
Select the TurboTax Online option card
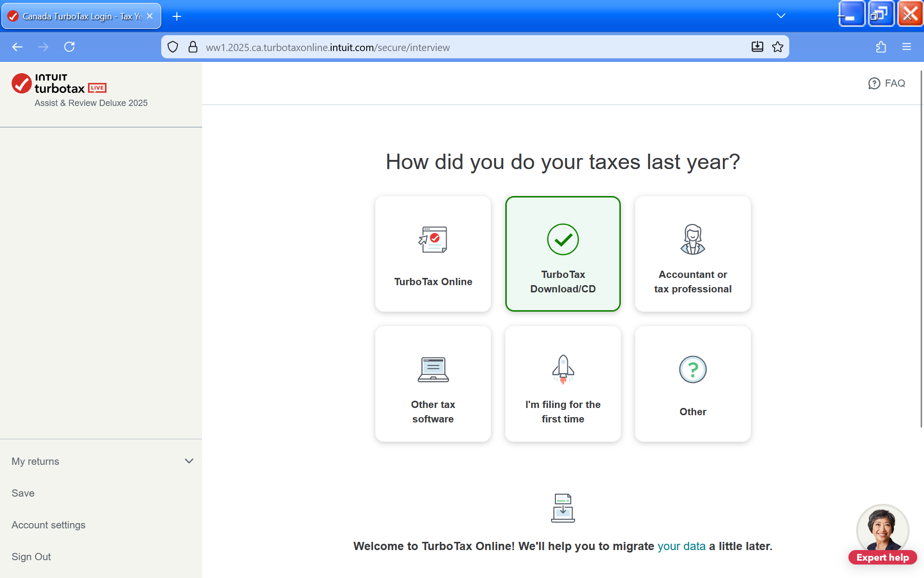(433, 254)
